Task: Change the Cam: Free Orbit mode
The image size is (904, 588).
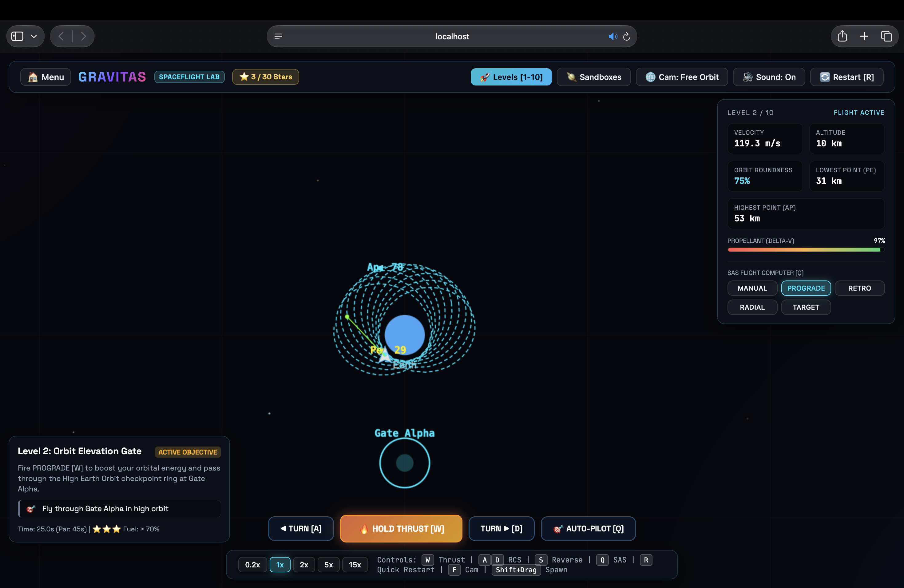Action: click(682, 77)
